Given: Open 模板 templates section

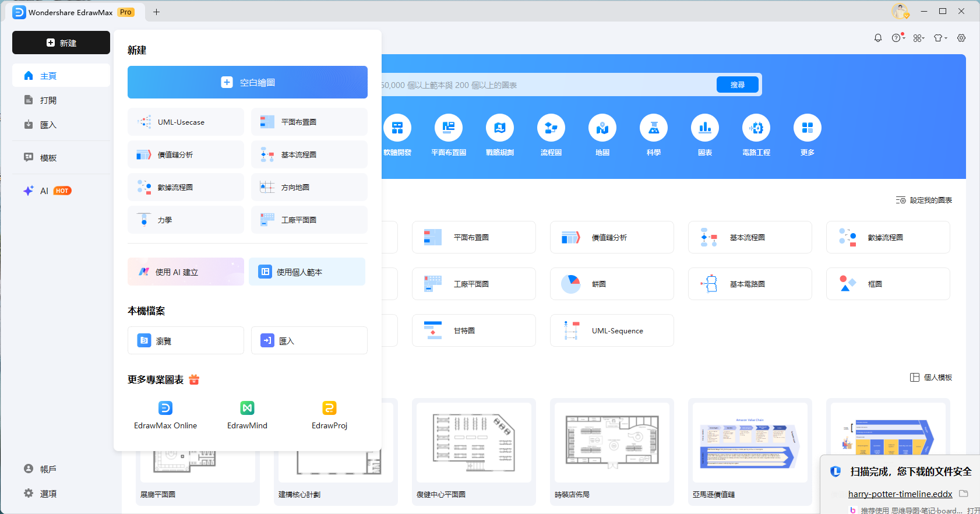Looking at the screenshot, I should click(61, 157).
